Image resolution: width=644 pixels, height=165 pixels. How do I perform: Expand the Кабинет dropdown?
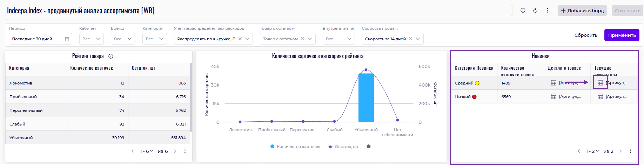point(91,39)
